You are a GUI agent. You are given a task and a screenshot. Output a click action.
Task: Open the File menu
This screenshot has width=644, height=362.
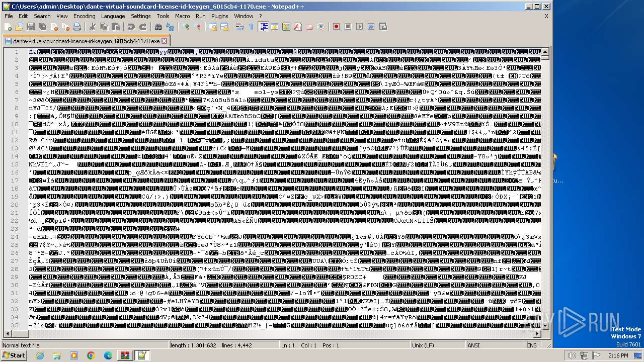pos(9,16)
